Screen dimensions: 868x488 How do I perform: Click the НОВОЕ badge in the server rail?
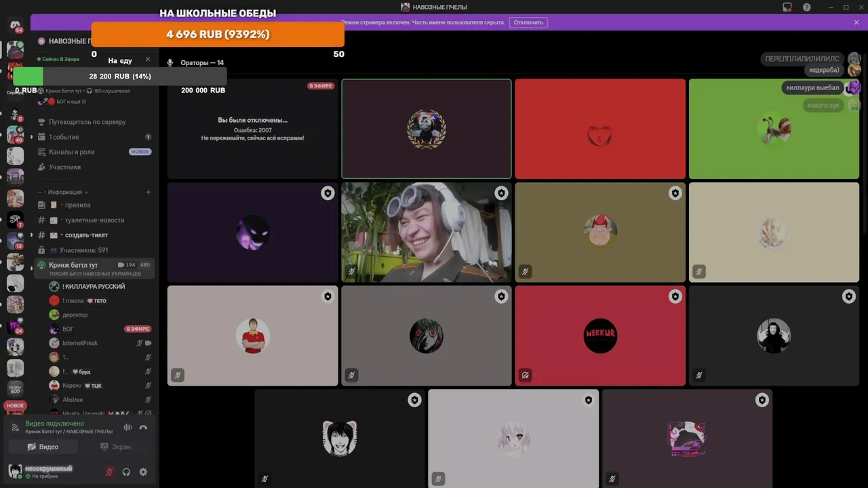click(x=15, y=405)
